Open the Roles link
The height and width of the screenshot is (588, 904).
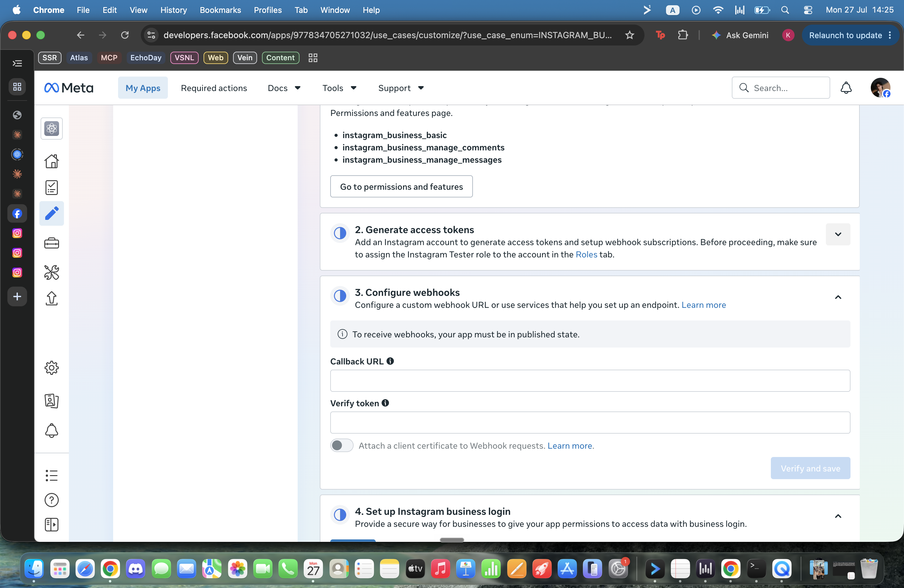pyautogui.click(x=586, y=255)
